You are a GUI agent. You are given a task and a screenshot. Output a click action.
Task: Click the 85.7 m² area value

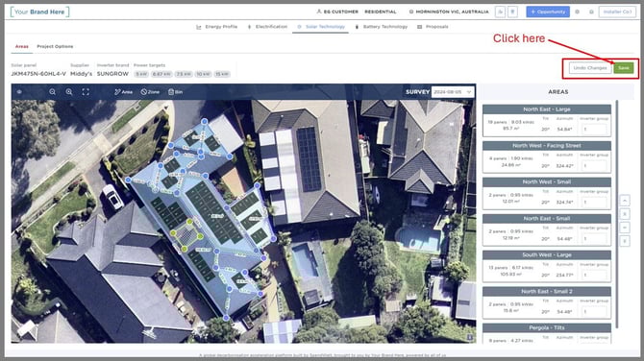click(x=511, y=129)
